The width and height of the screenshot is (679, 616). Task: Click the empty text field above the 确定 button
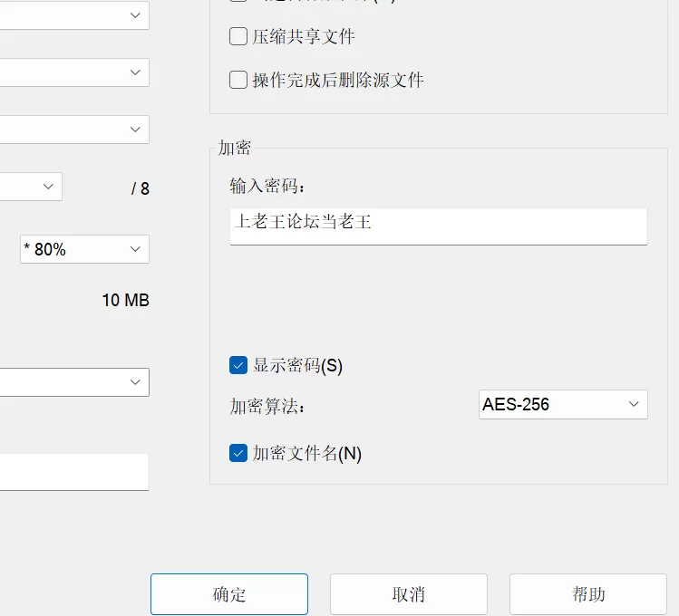(73, 472)
